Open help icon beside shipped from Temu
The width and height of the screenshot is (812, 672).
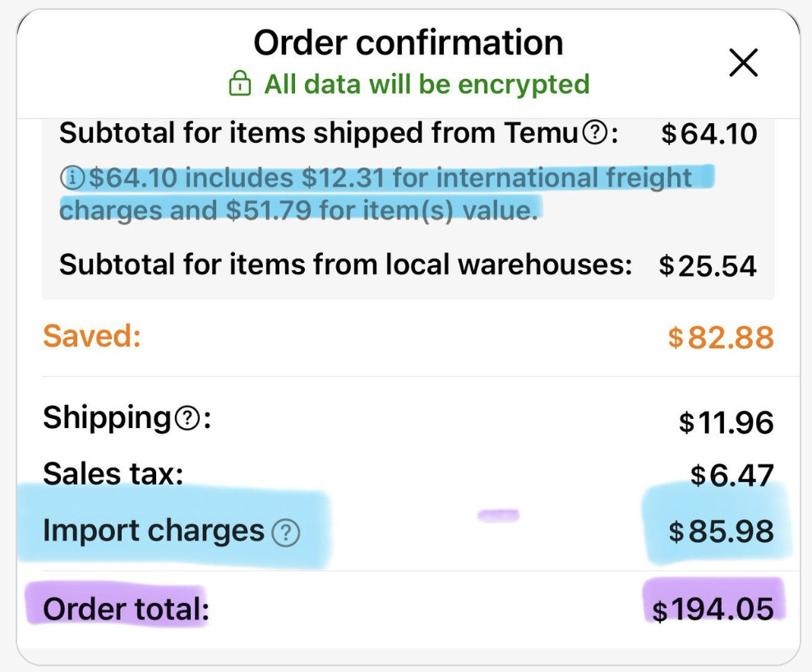pos(593,133)
